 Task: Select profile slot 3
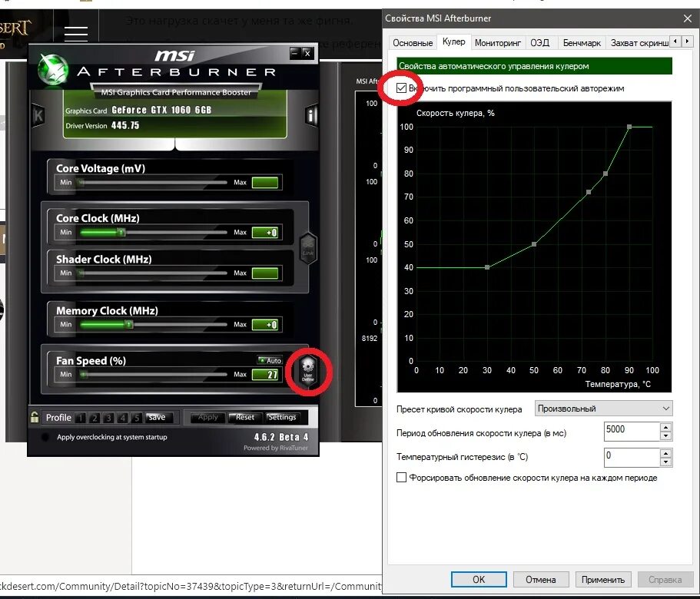point(108,418)
